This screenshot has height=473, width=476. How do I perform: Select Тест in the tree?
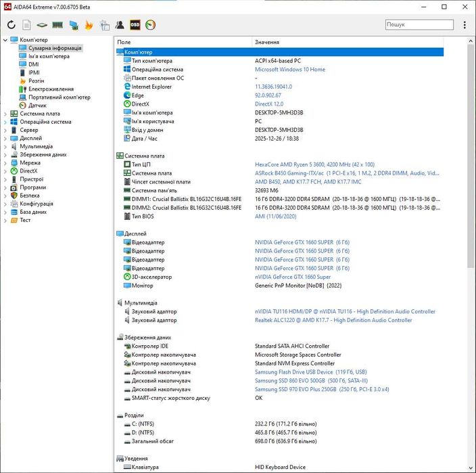click(25, 220)
